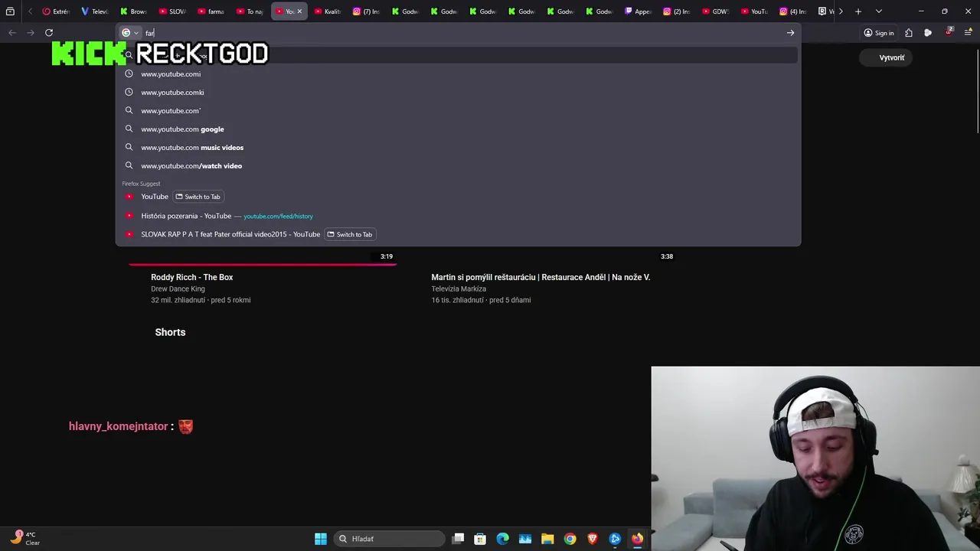Open the Extensions puzzle icon
The width and height of the screenshot is (980, 551).
click(x=909, y=33)
